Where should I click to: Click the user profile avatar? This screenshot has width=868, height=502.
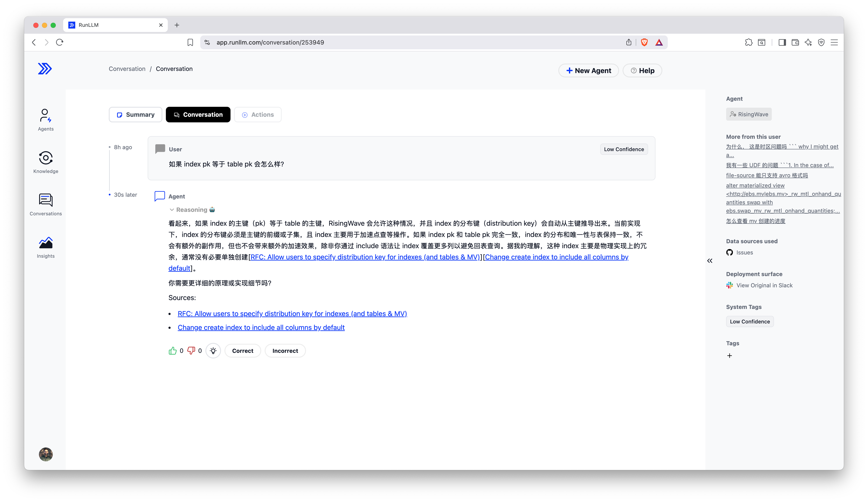click(45, 454)
